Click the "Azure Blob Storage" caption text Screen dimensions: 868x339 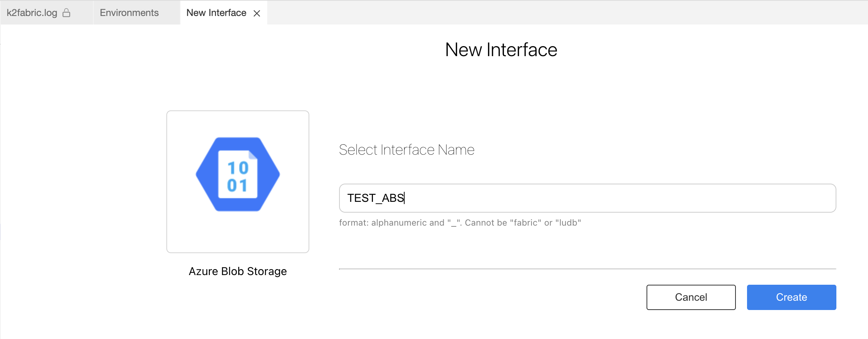pyautogui.click(x=238, y=271)
